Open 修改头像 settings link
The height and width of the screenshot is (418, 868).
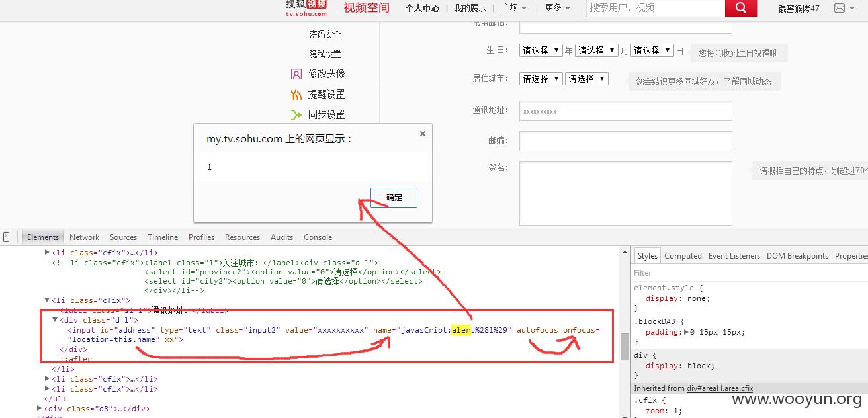click(326, 73)
